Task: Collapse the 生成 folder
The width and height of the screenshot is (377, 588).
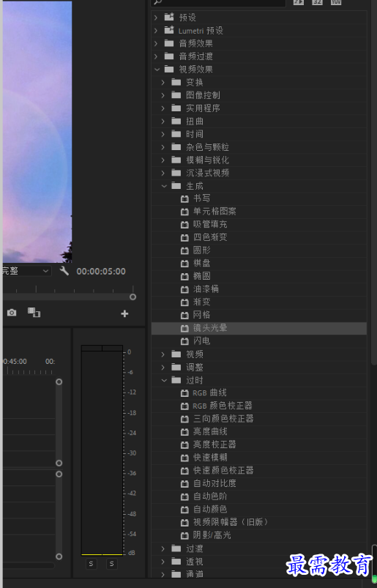Action: 164,186
